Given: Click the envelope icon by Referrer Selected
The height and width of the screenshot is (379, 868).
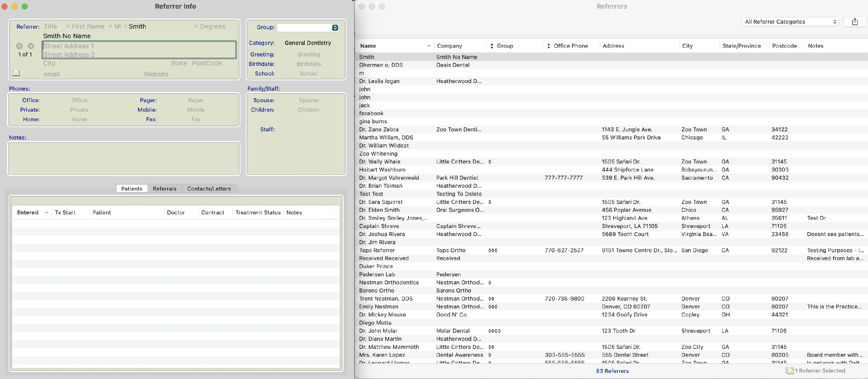Looking at the screenshot, I should [x=790, y=371].
